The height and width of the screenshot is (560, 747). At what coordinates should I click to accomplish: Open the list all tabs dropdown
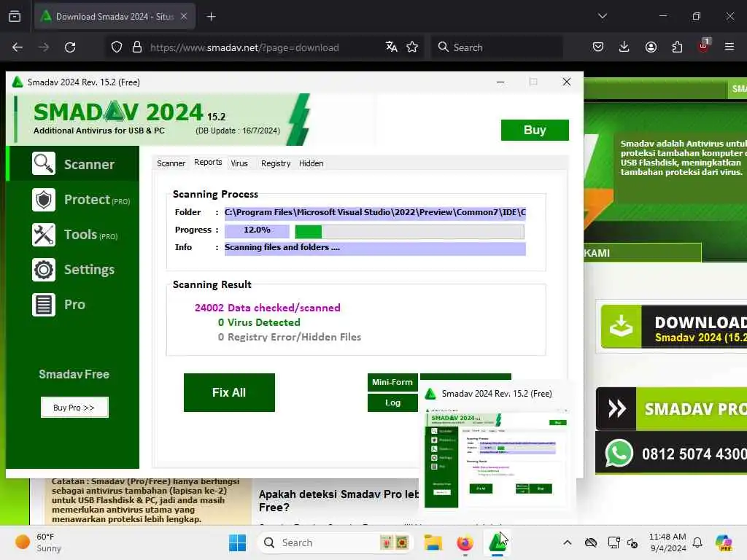(x=602, y=16)
